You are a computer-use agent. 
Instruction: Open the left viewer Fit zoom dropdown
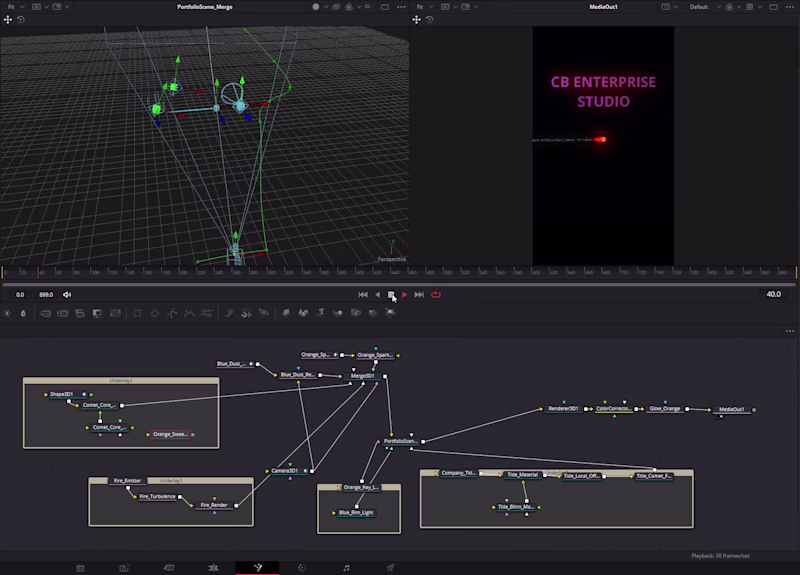click(x=16, y=7)
